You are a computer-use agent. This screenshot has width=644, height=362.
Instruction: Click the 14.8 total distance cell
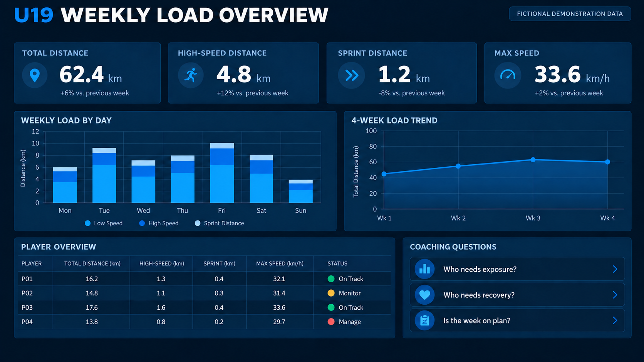[92, 293]
